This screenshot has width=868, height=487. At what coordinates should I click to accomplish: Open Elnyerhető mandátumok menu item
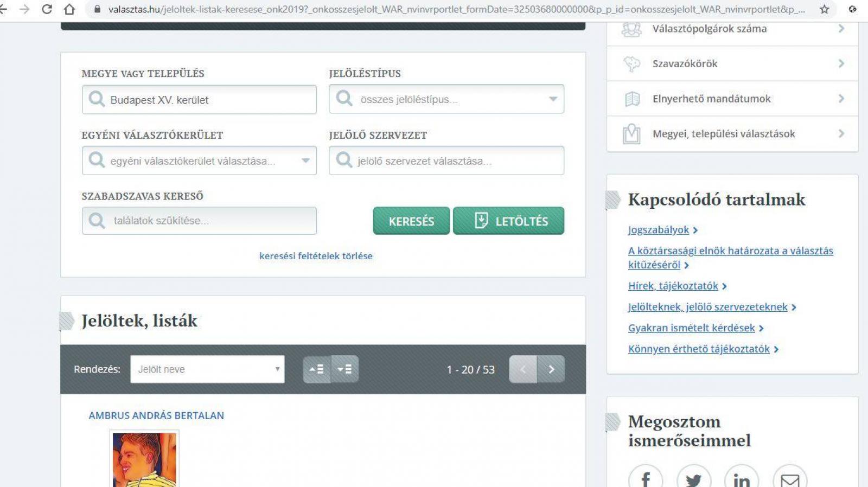pyautogui.click(x=732, y=99)
